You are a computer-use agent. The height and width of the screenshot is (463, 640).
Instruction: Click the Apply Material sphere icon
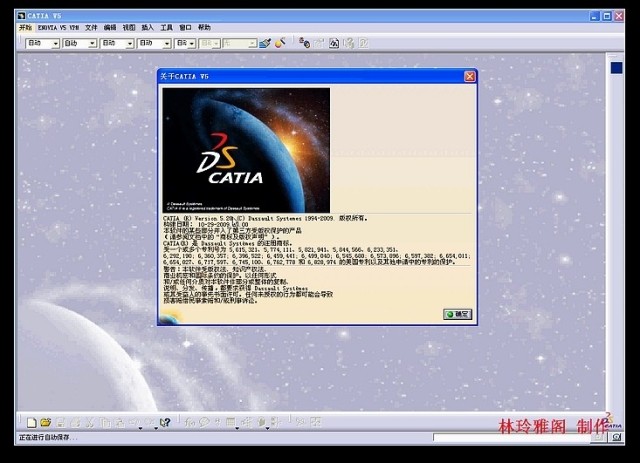280,42
